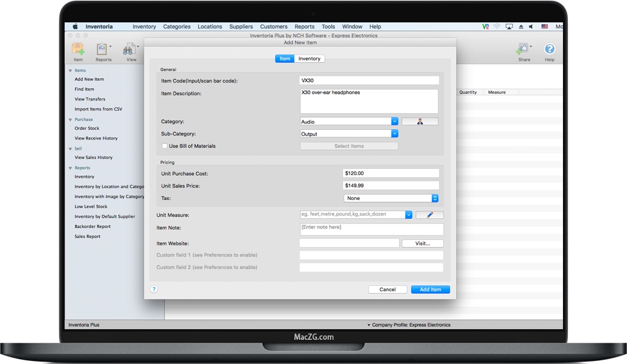The width and height of the screenshot is (627, 364).
Task: Open the Tax dropdown showing None
Action: pyautogui.click(x=435, y=198)
